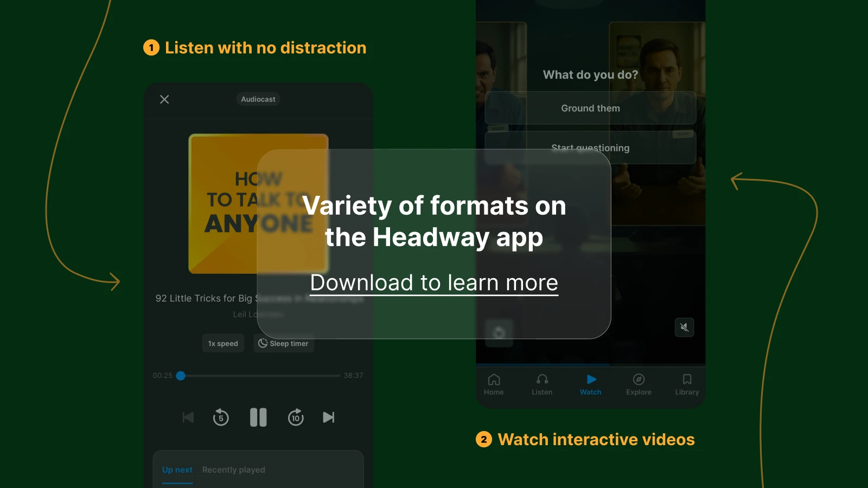Screen dimensions: 868x488
Task: Choose the Ground them answer
Action: 590,108
